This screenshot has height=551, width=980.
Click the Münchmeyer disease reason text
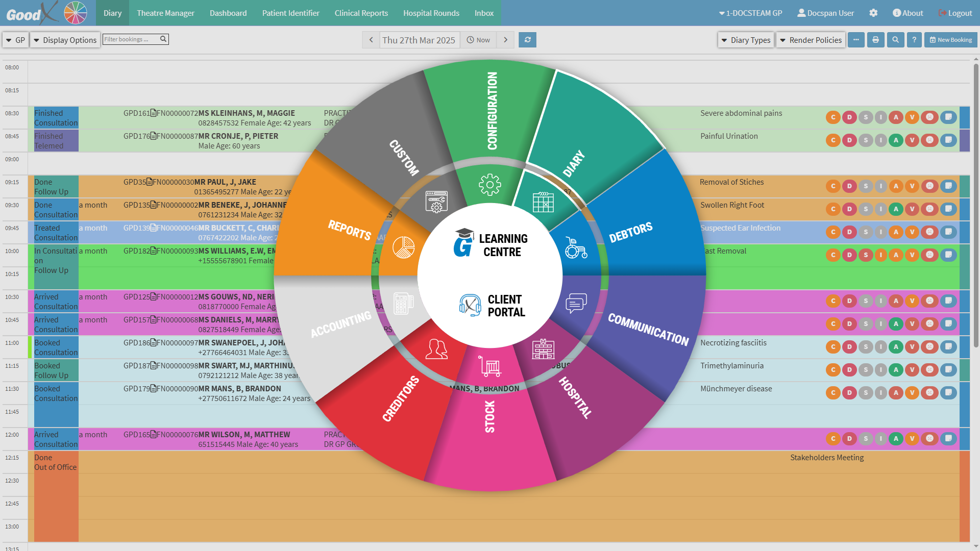pyautogui.click(x=736, y=389)
